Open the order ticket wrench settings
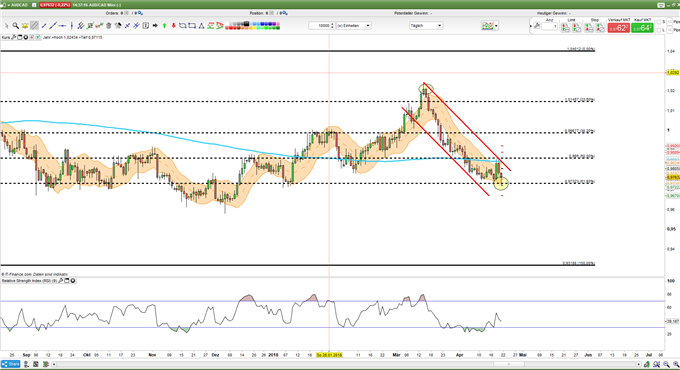 537,26
